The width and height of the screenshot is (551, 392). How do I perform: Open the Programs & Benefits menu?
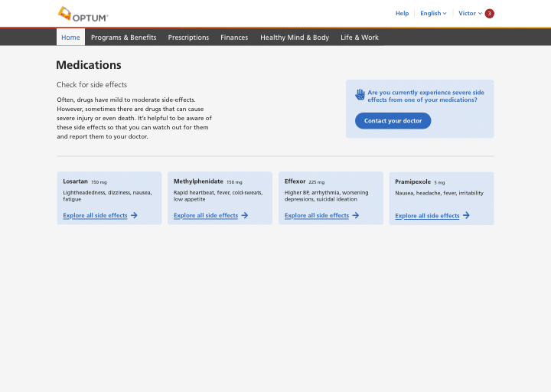click(x=123, y=38)
